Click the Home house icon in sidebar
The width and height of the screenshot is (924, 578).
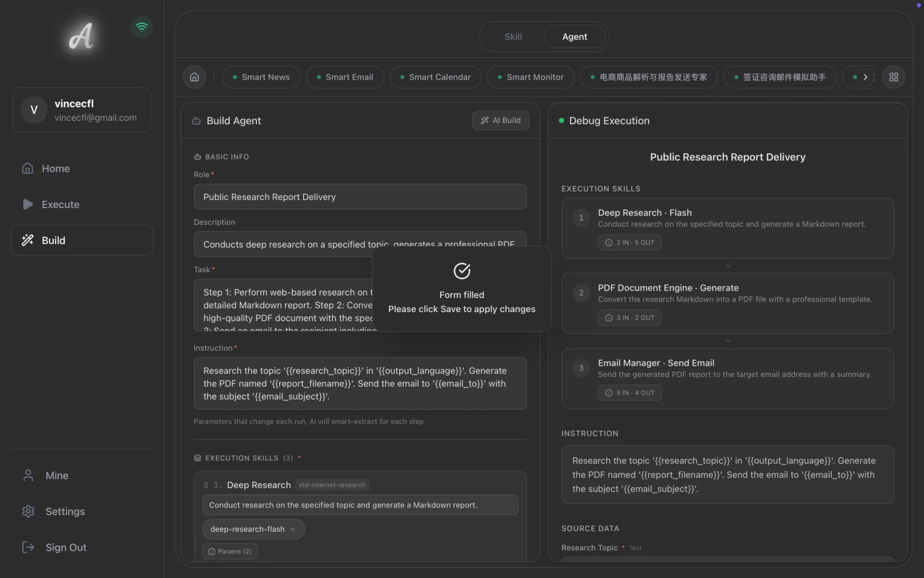(28, 168)
